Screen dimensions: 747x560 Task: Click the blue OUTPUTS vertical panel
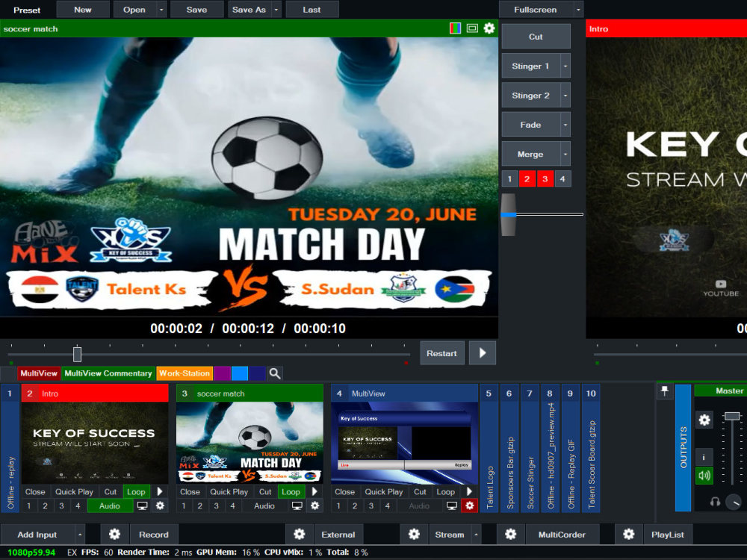click(x=684, y=447)
